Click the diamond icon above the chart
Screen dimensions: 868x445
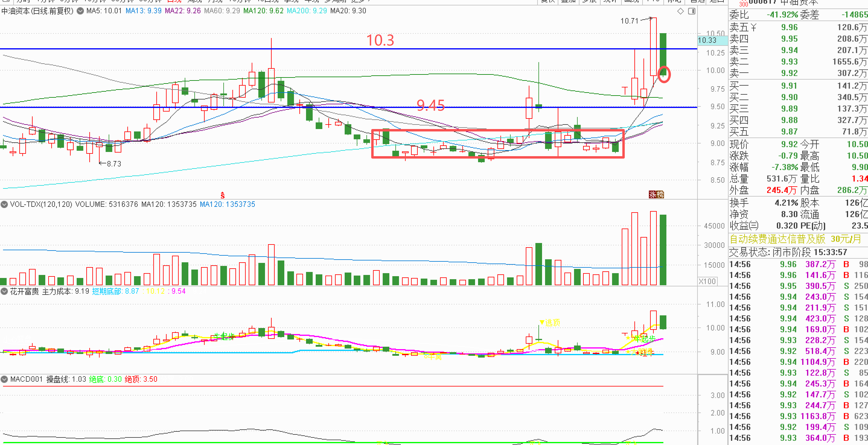pyautogui.click(x=680, y=11)
